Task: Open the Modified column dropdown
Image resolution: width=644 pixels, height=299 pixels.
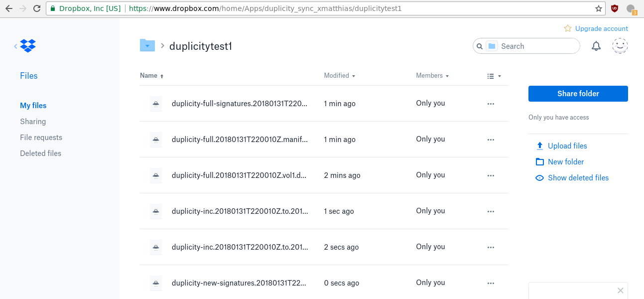Action: [x=340, y=76]
